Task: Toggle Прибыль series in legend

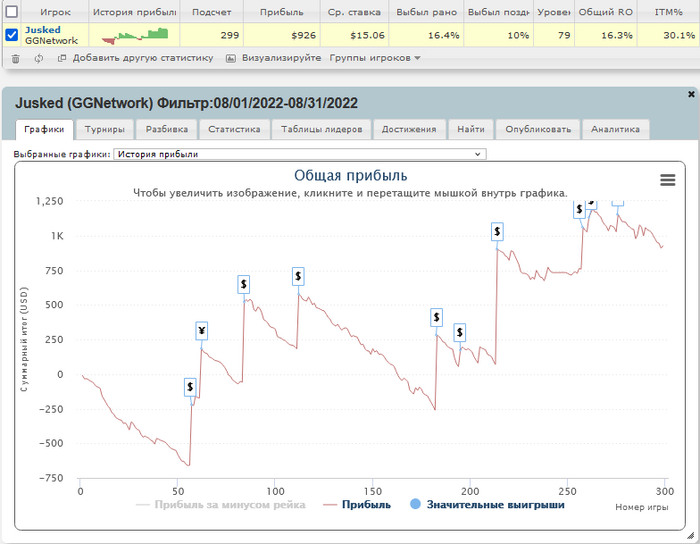Action: click(357, 505)
